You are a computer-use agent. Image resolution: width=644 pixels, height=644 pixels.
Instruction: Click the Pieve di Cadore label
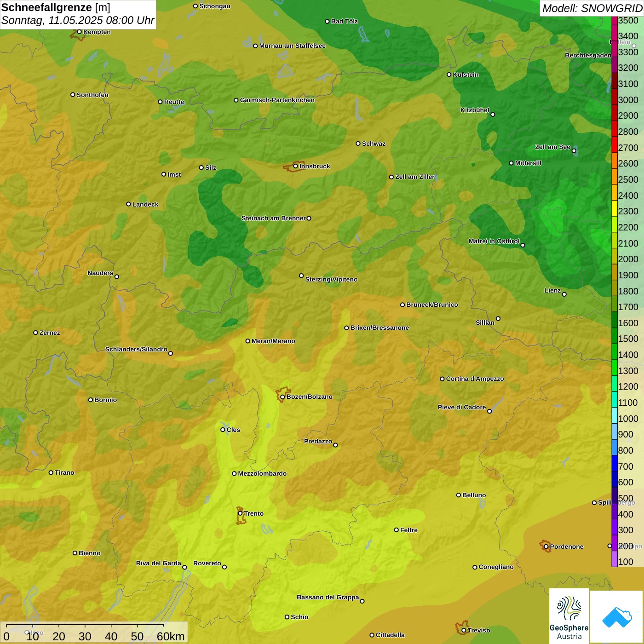(x=462, y=407)
